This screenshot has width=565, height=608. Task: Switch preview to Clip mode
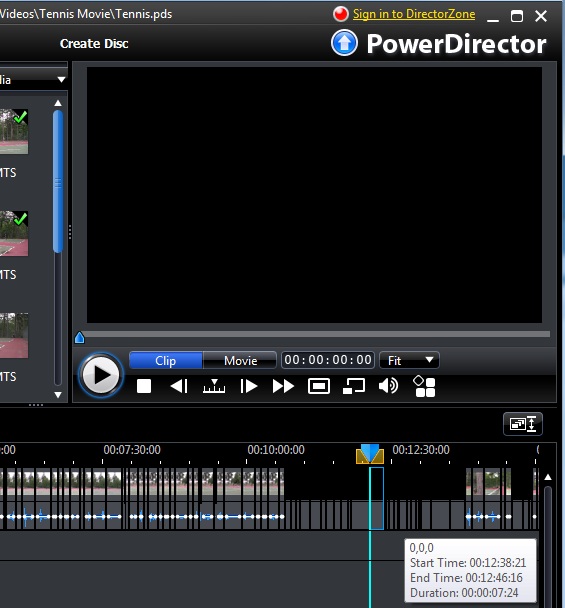tap(166, 361)
